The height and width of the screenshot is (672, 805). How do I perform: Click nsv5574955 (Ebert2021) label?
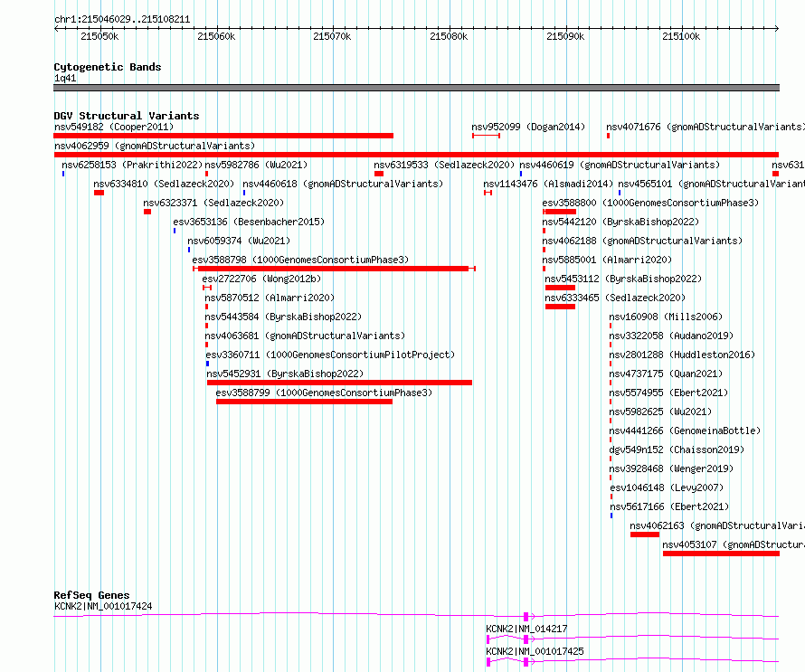668,393
